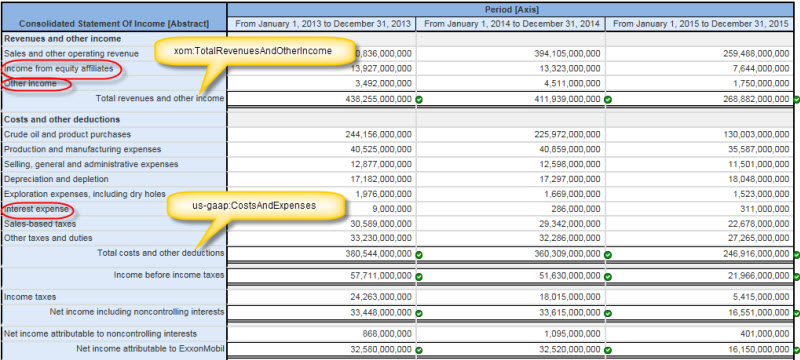Click green check icon beside 360,309,000,000
This screenshot has width=800, height=360.
pos(608,254)
